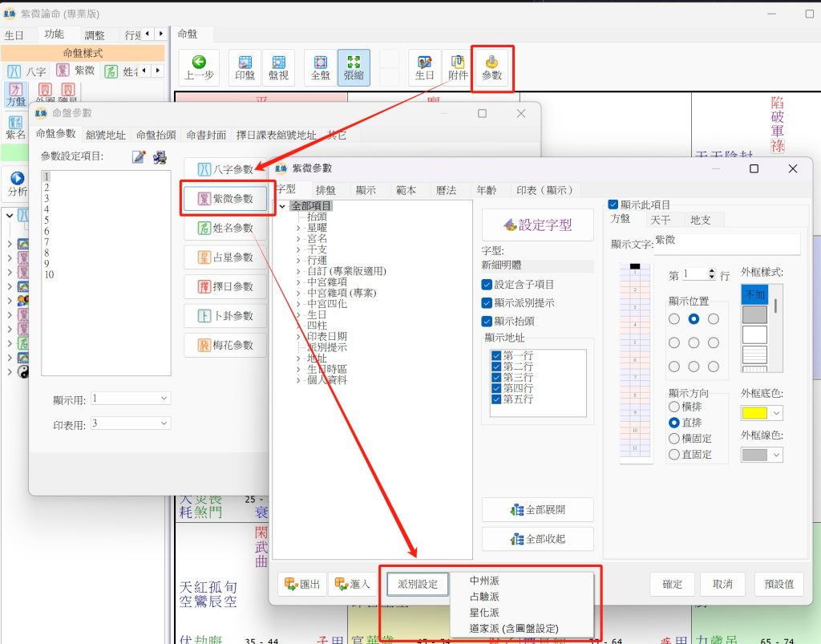
Task: Click the 上一步 back arrow icon
Action: [199, 63]
